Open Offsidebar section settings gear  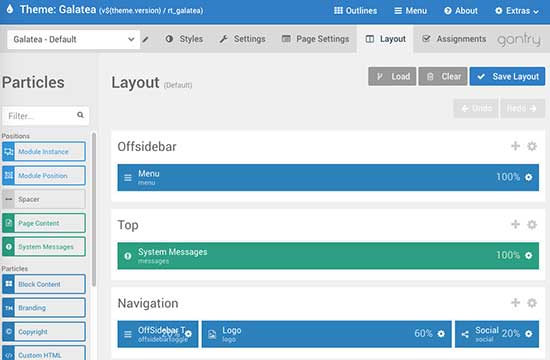(x=532, y=146)
